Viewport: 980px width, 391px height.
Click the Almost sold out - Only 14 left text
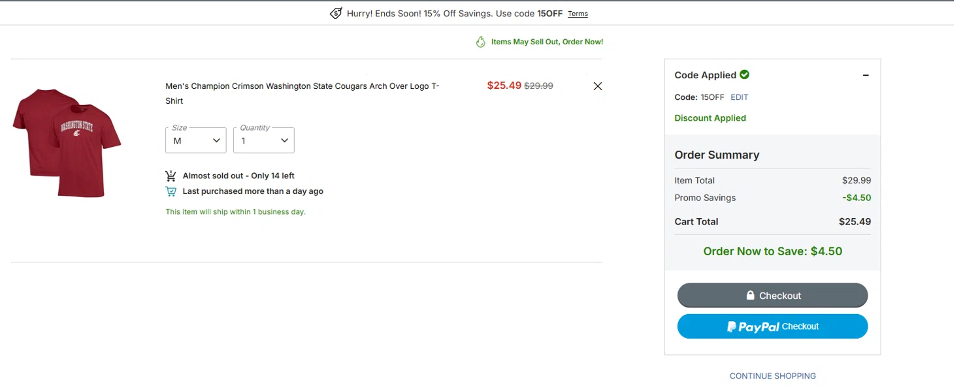pos(238,176)
